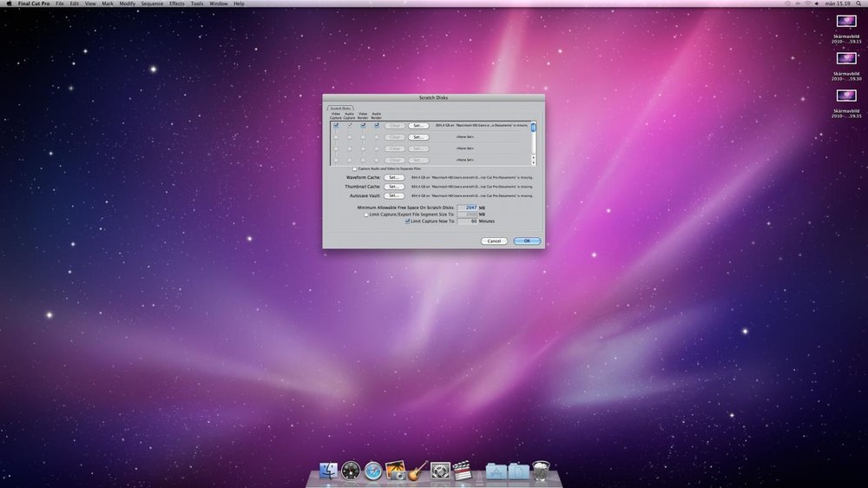
Task: Click Set button for Waveform Cache
Action: tap(394, 177)
